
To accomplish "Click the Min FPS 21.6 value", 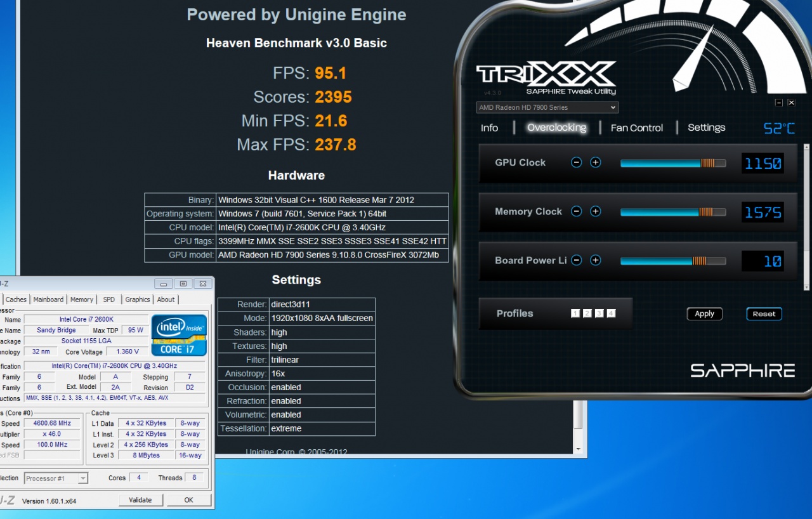I will click(331, 121).
